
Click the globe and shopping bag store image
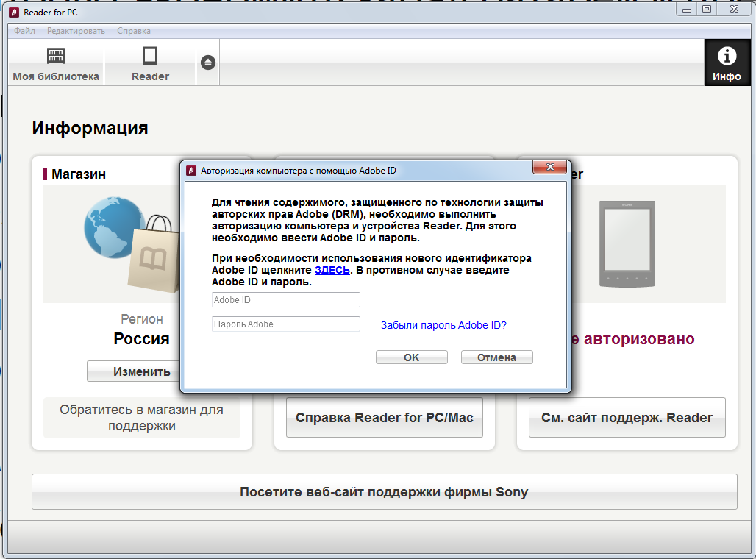131,243
